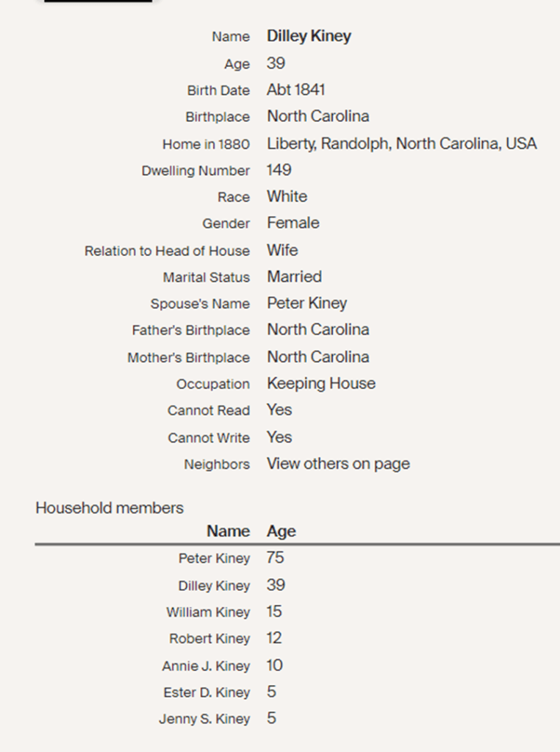Click the "View others on page" neighbors link
The image size is (560, 752).
point(338,464)
